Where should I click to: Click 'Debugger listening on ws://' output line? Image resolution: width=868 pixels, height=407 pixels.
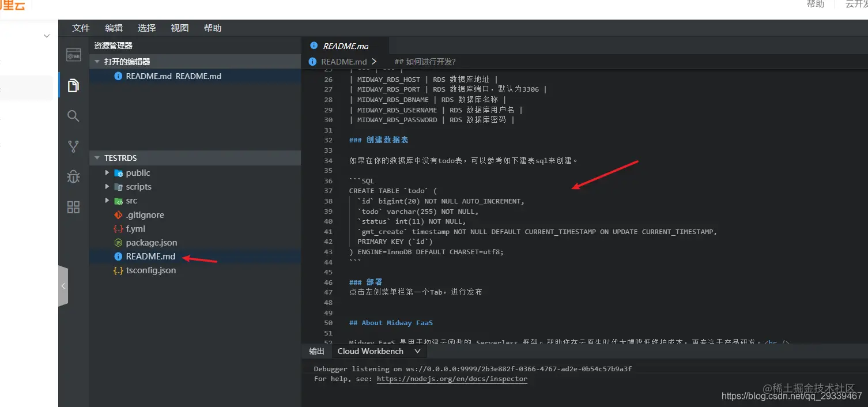click(473, 369)
